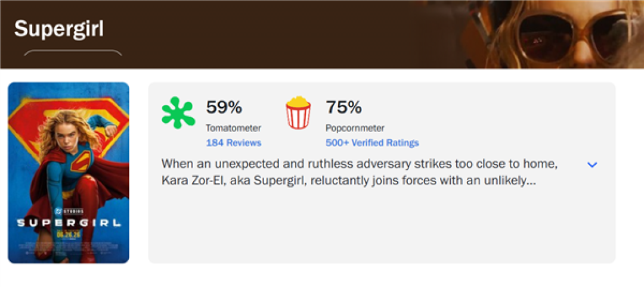Click the popcorn bucket Popcornmeter icon

pos(298,113)
